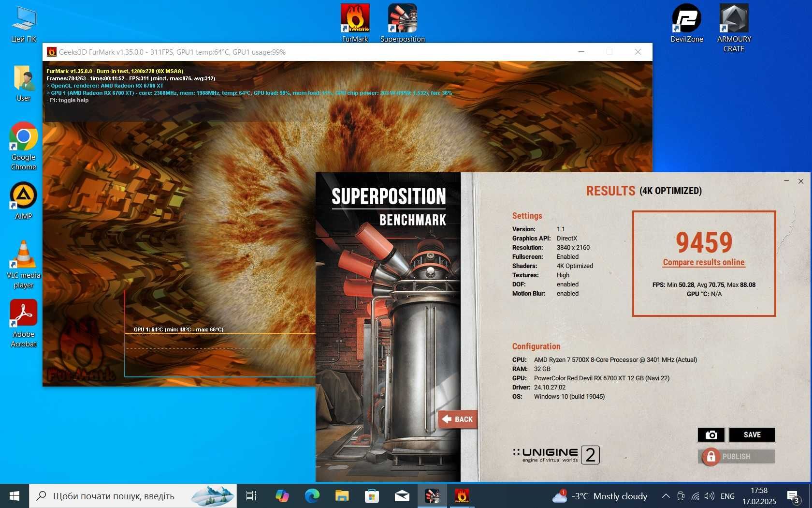The image size is (812, 508).
Task: Open the weather widget showing -3°C
Action: click(599, 496)
